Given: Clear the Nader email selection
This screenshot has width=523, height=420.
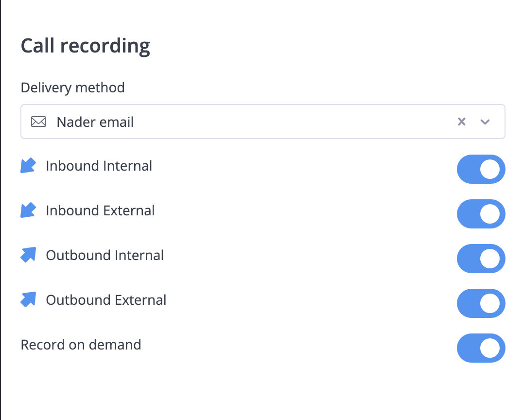Looking at the screenshot, I should [462, 122].
